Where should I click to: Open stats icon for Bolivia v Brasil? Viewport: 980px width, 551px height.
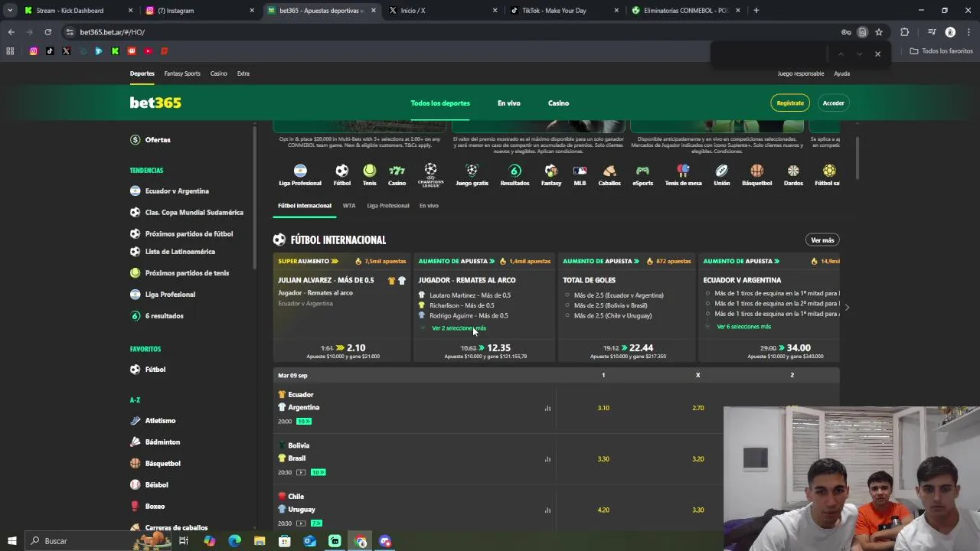547,459
